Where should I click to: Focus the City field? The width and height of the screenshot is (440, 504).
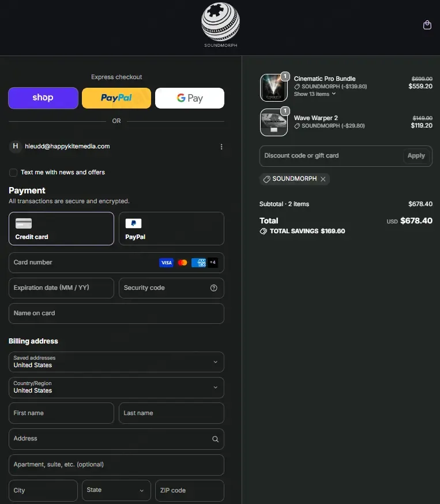pos(43,491)
